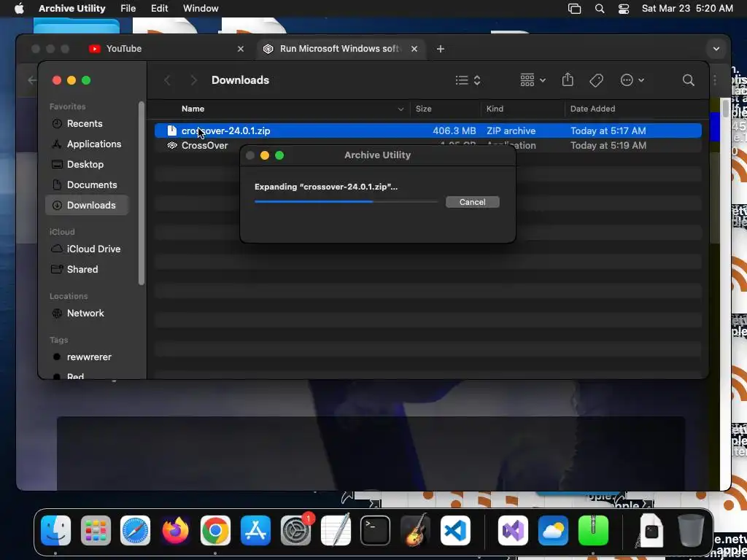747x560 pixels.
Task: Open Terminal from the Dock
Action: (376, 531)
